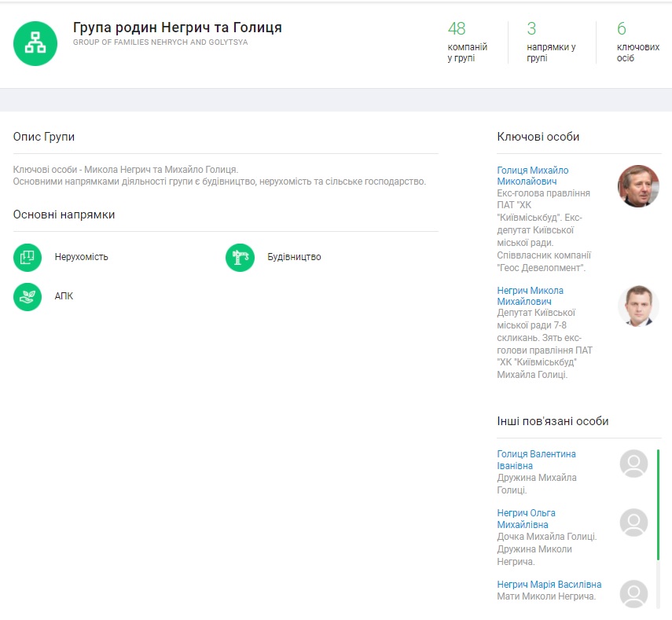Image resolution: width=672 pixels, height=620 pixels.
Task: Click avatar placeholder for Негрич Ольга Михайлівна
Action: coord(633,522)
